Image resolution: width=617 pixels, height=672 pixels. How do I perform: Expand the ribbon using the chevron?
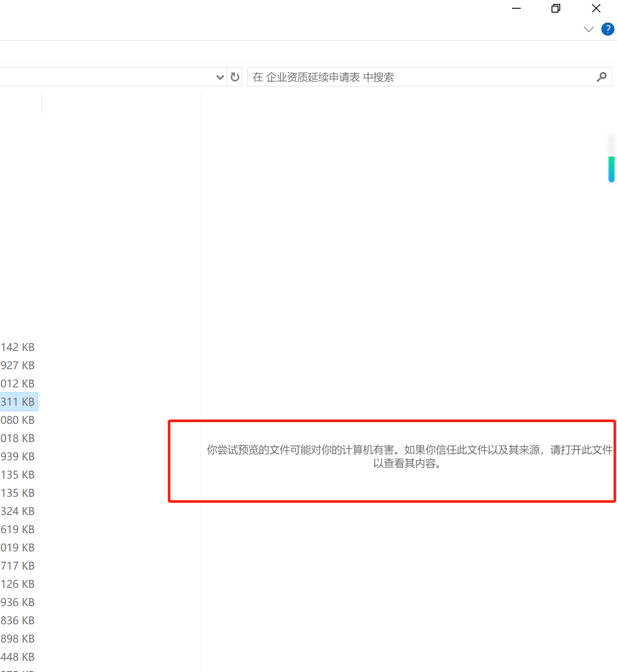click(x=588, y=29)
